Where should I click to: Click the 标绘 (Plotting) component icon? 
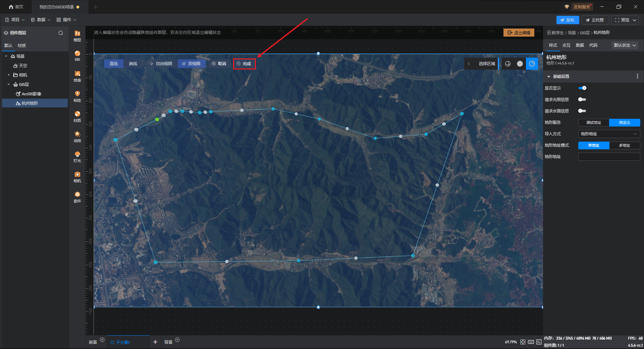pos(77,96)
